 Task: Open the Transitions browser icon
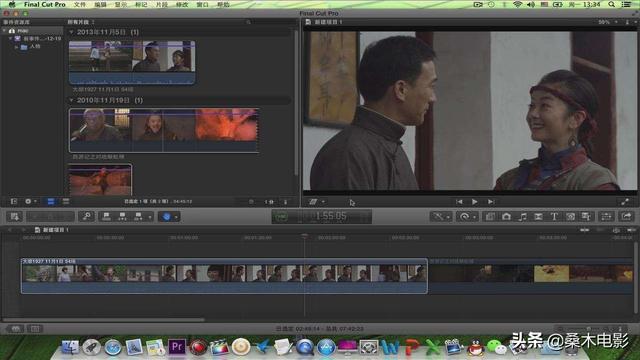(538, 216)
